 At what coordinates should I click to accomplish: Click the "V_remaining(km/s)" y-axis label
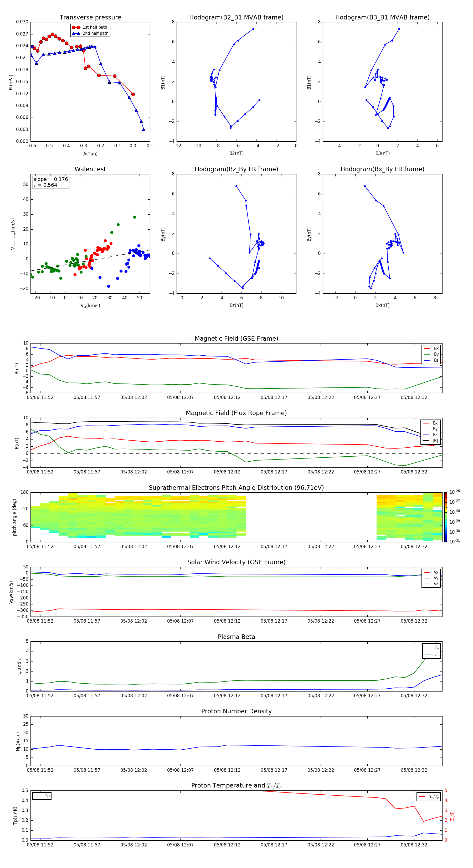coord(13,234)
